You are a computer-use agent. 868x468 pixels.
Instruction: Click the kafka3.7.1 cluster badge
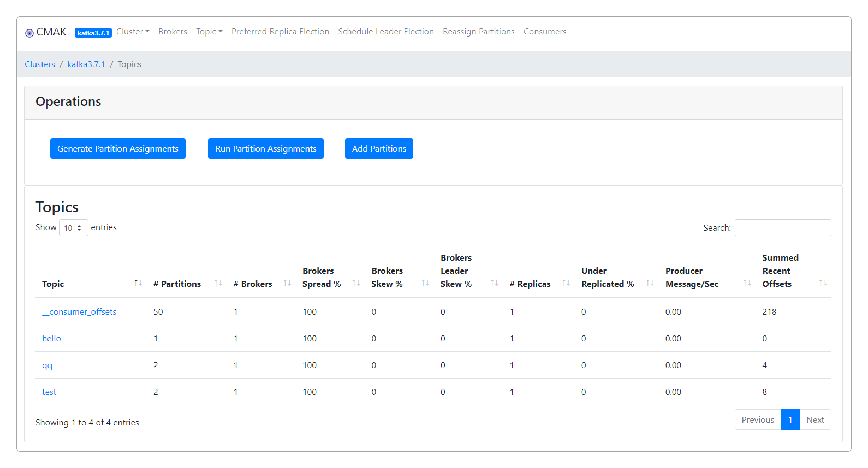point(93,33)
